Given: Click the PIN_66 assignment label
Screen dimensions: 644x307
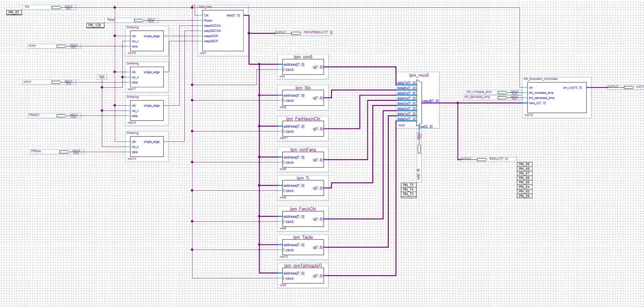Looking at the screenshot, I should (524, 178).
